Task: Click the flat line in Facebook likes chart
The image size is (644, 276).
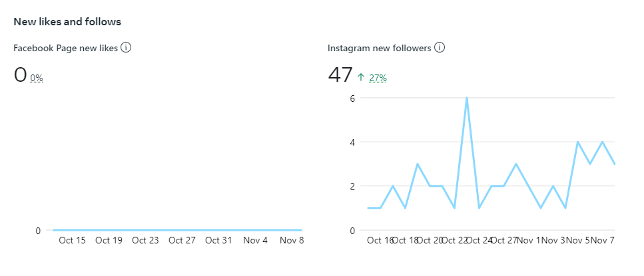Action: pyautogui.click(x=177, y=230)
